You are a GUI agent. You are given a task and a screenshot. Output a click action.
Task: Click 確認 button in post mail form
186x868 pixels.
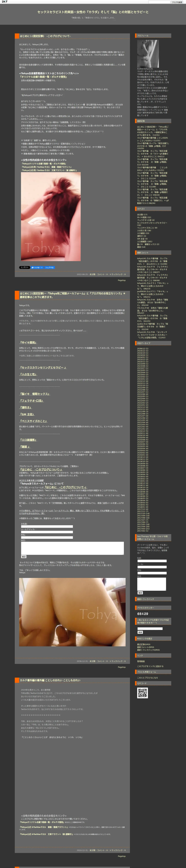tap(24, 557)
